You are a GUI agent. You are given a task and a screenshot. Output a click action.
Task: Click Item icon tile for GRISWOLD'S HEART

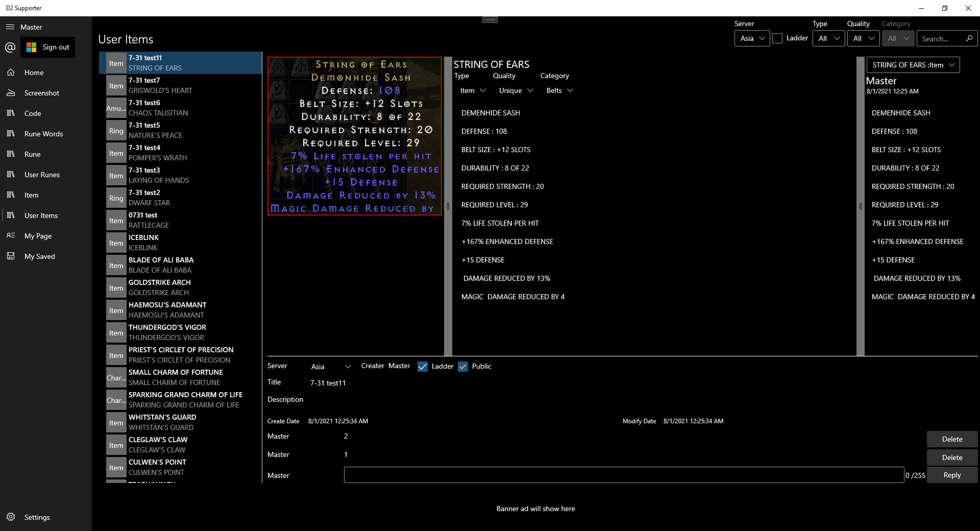116,86
